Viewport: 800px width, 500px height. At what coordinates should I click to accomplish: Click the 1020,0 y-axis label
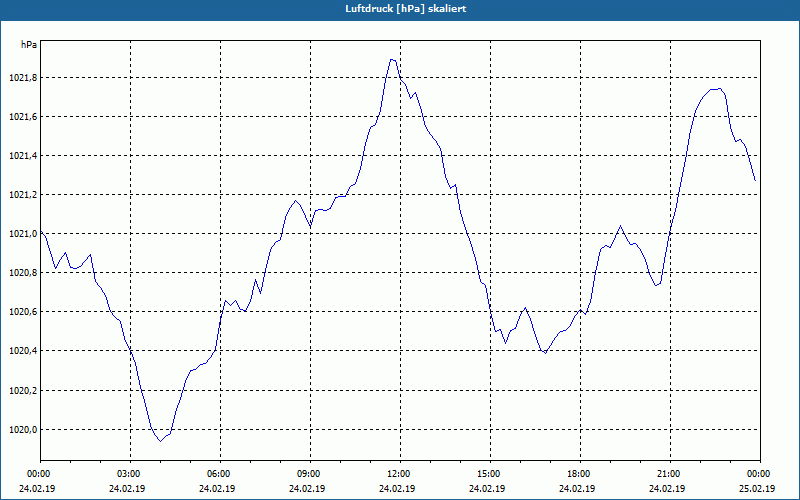pyautogui.click(x=23, y=430)
